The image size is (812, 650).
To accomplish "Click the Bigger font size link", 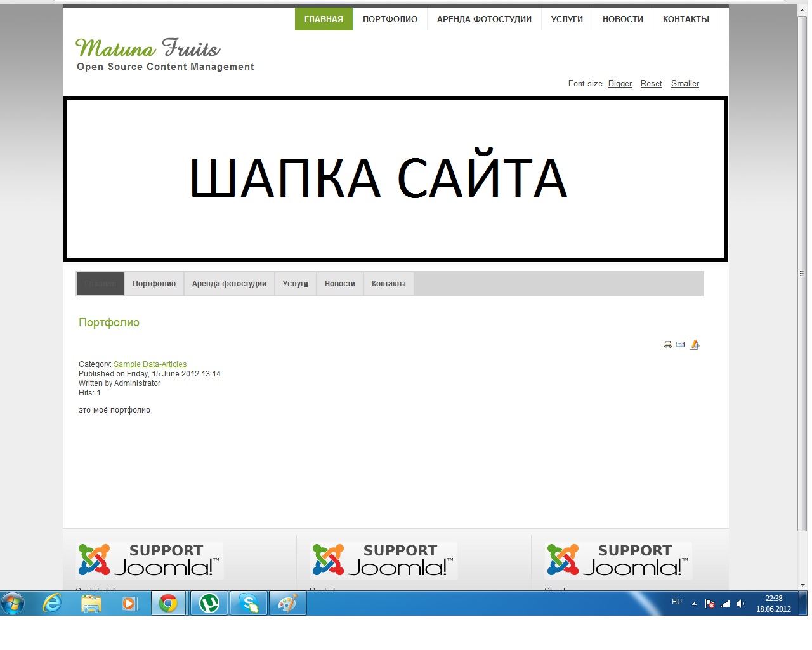I will pyautogui.click(x=620, y=84).
